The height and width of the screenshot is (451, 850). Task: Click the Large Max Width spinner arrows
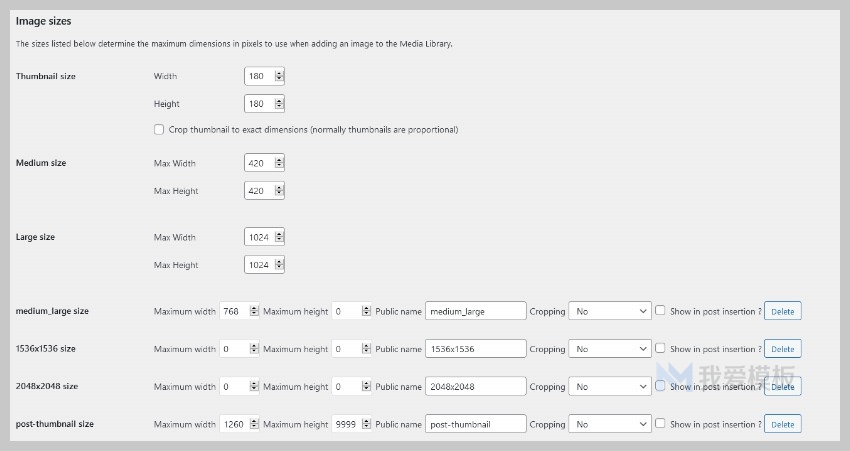click(x=279, y=237)
